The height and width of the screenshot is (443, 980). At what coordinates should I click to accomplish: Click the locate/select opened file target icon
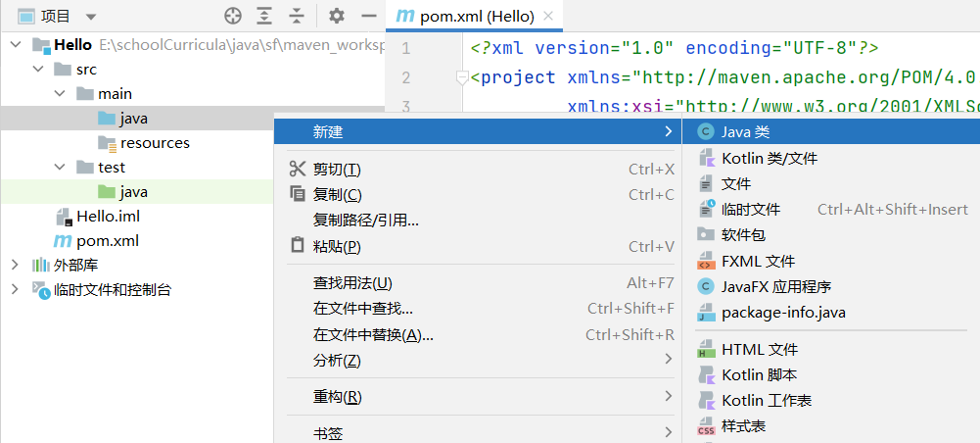tap(232, 16)
